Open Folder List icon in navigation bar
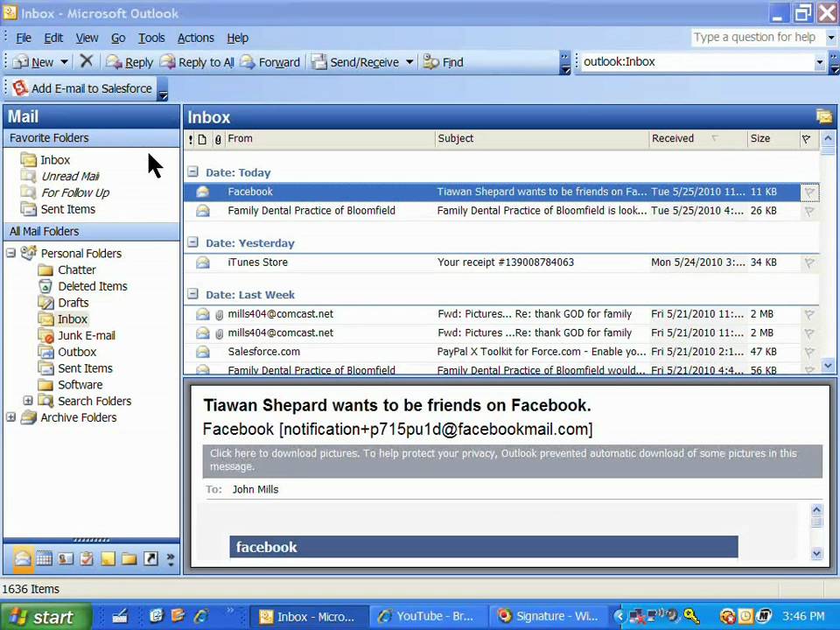 point(129,559)
